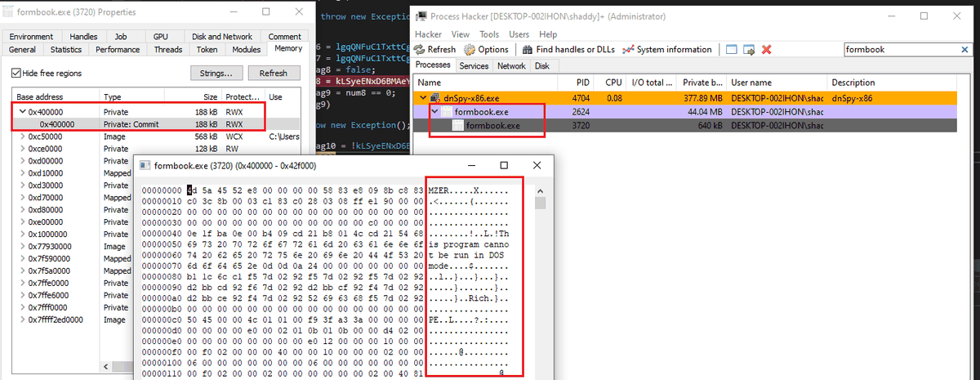Click the red X terminate icon
The image size is (980, 380).
click(x=767, y=49)
